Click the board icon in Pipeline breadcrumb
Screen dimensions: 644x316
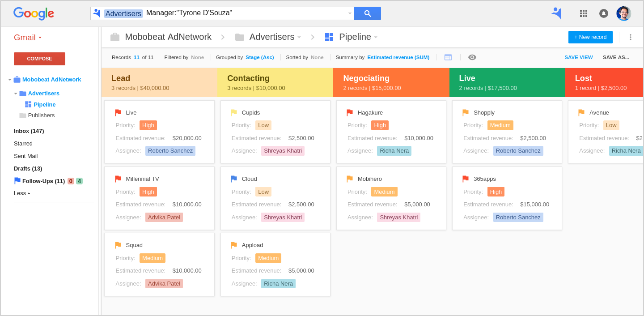(x=329, y=37)
